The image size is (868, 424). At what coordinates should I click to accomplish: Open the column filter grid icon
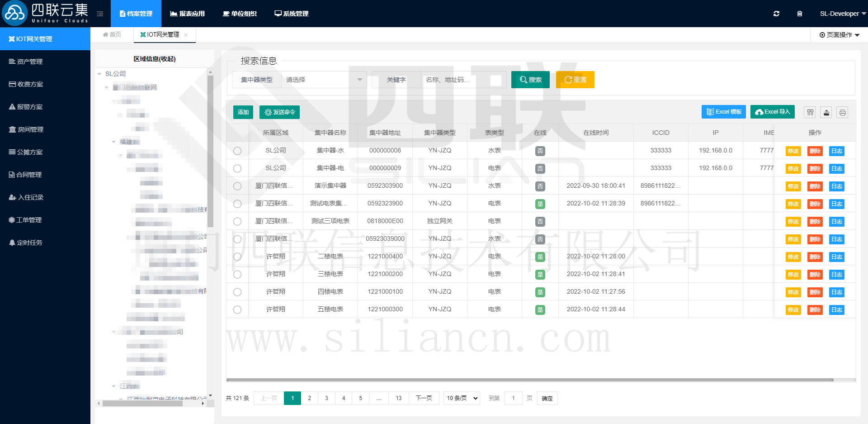click(x=810, y=112)
